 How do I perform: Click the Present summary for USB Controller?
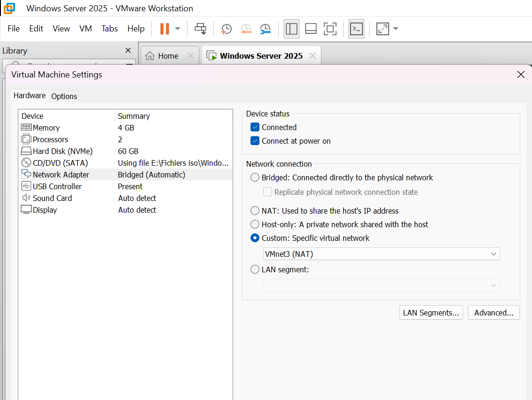click(x=130, y=186)
